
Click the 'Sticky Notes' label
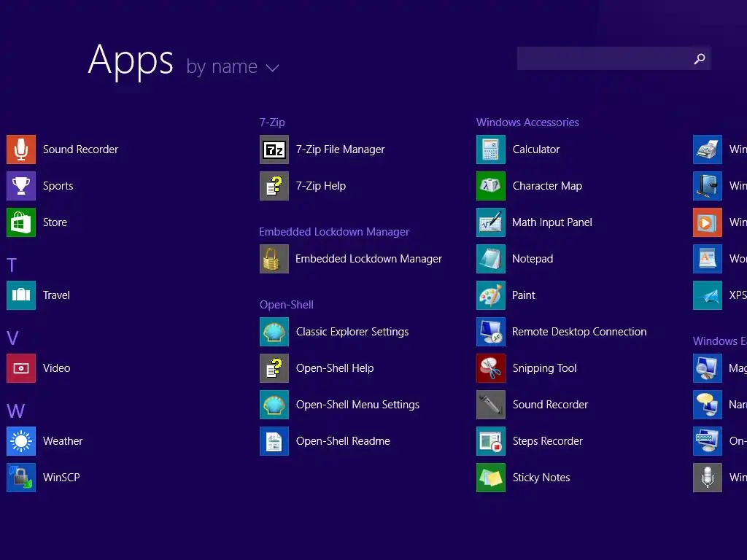(541, 478)
